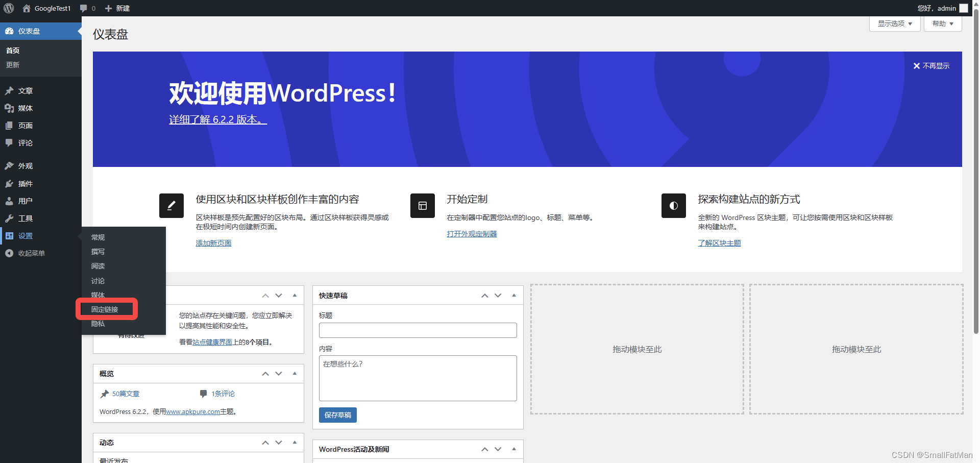The image size is (980, 463).
Task: Click comment icon next to 1条评论
Action: tap(203, 394)
